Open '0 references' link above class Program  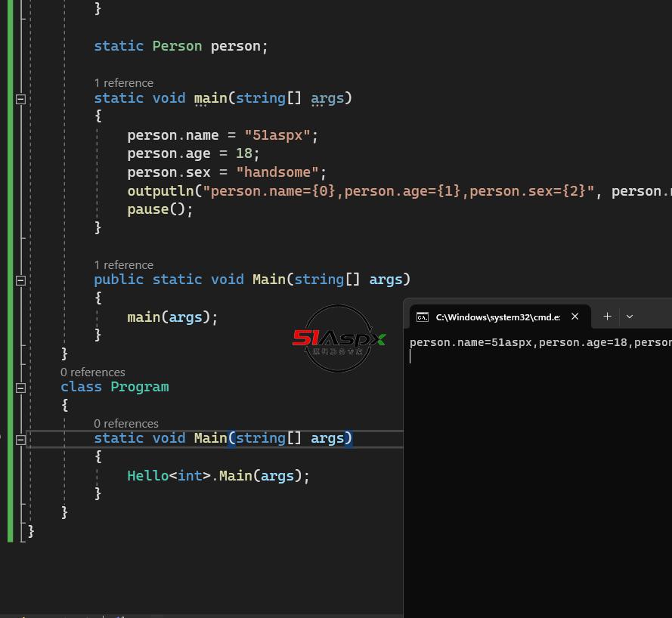pyautogui.click(x=92, y=372)
